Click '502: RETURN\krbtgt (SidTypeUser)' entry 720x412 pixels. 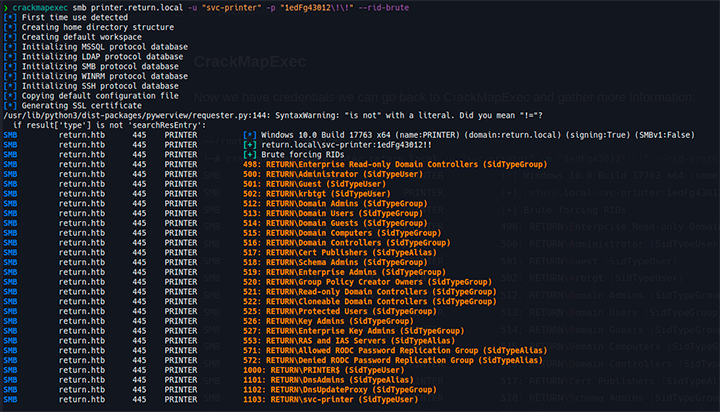coord(317,194)
